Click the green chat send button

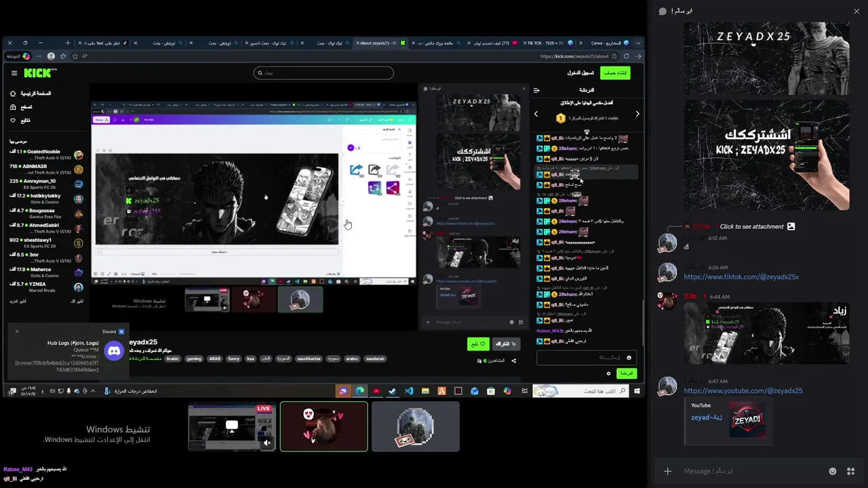627,373
